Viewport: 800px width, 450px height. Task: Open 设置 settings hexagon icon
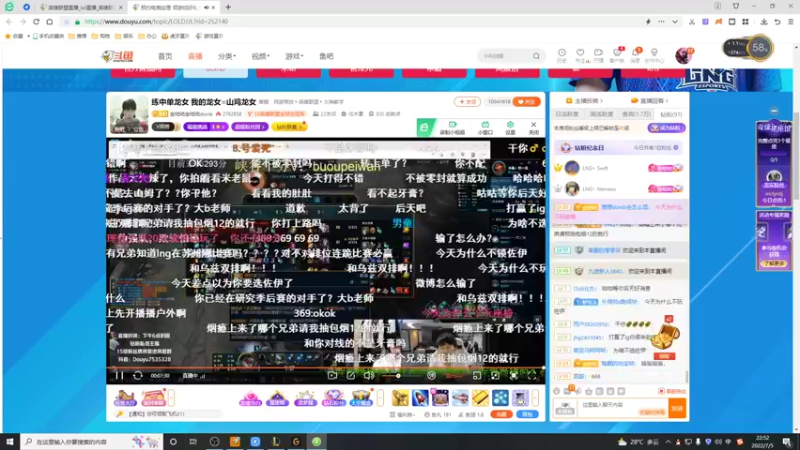coord(510,128)
